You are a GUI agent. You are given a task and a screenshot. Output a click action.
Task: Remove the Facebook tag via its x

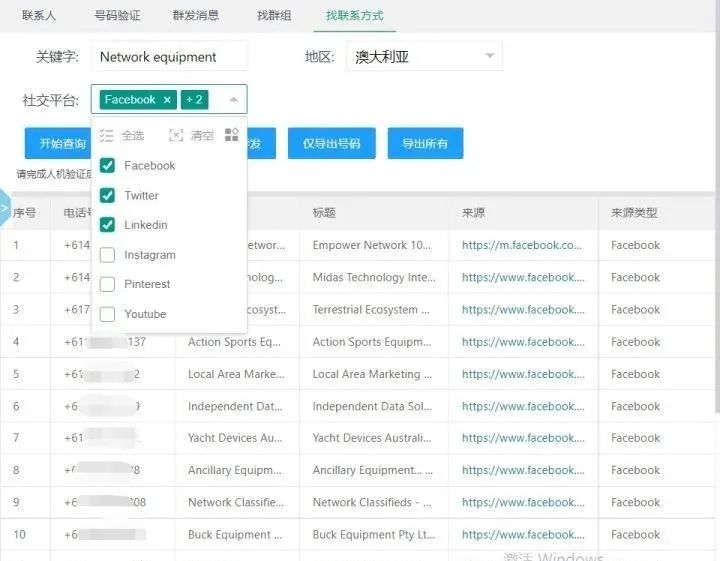click(x=167, y=100)
